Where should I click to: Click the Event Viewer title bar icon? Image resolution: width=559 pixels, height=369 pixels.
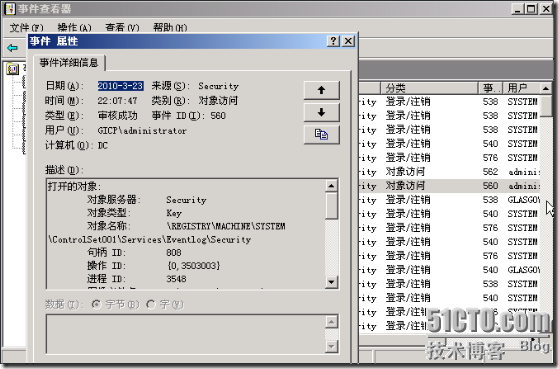[x=10, y=9]
